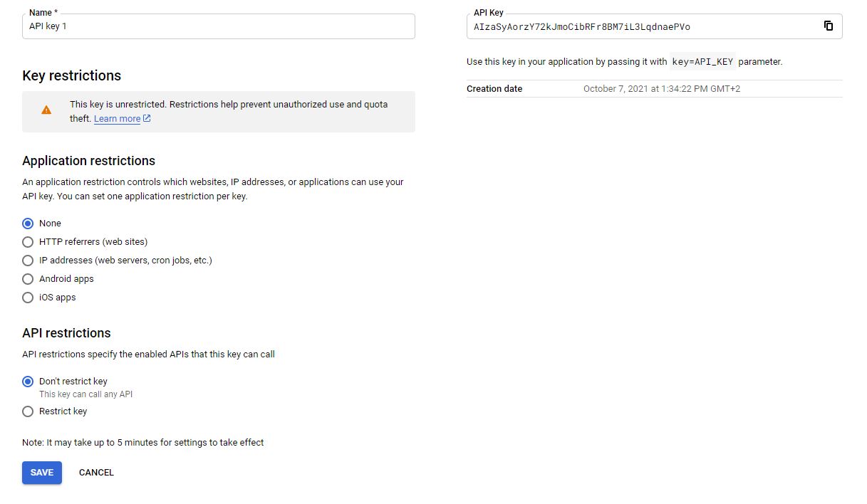Click the Key restrictions heading

72,76
